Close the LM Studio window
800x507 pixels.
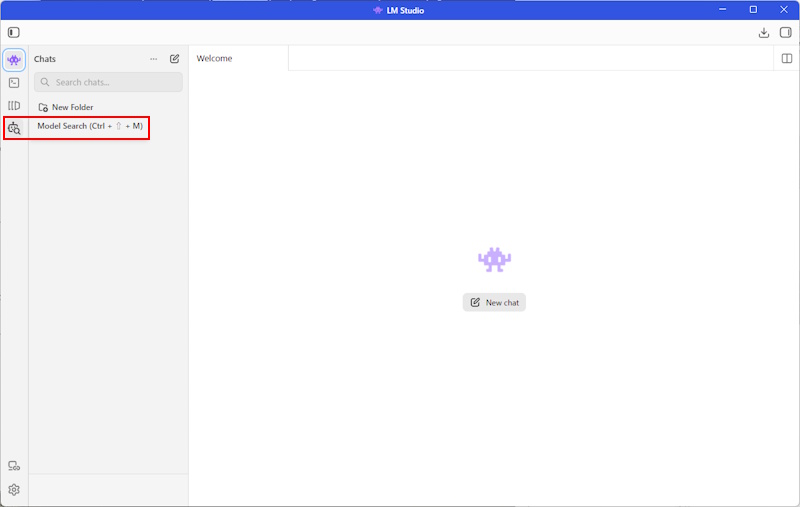[x=784, y=10]
